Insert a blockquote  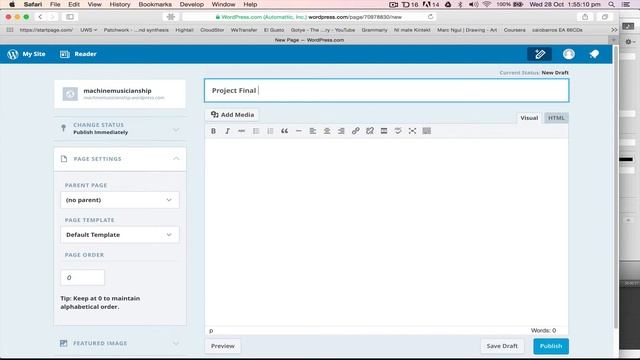pyautogui.click(x=284, y=131)
